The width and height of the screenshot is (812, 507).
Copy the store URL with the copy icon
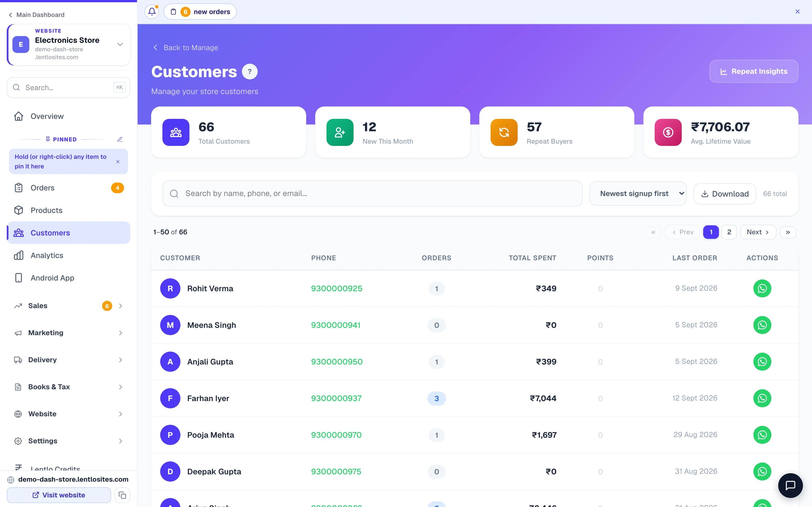point(122,495)
